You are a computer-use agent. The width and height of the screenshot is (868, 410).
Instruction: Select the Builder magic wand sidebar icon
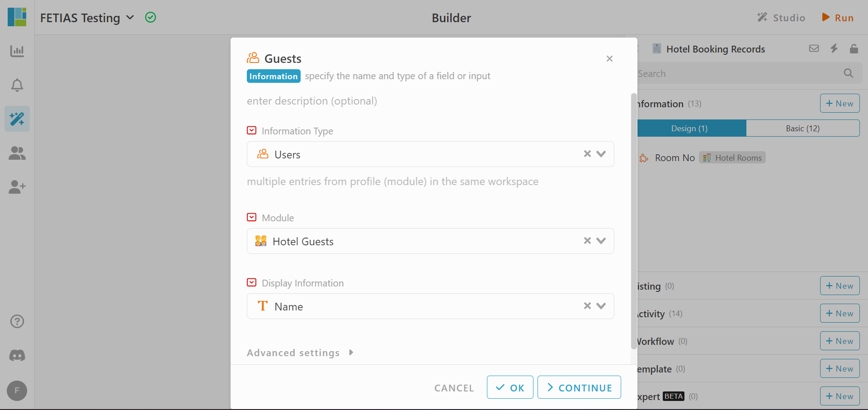click(17, 119)
